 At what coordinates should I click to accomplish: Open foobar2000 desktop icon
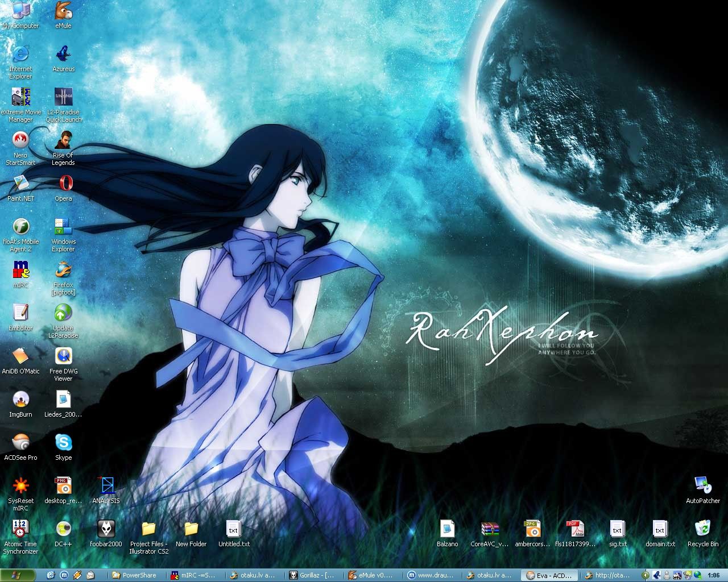click(106, 534)
